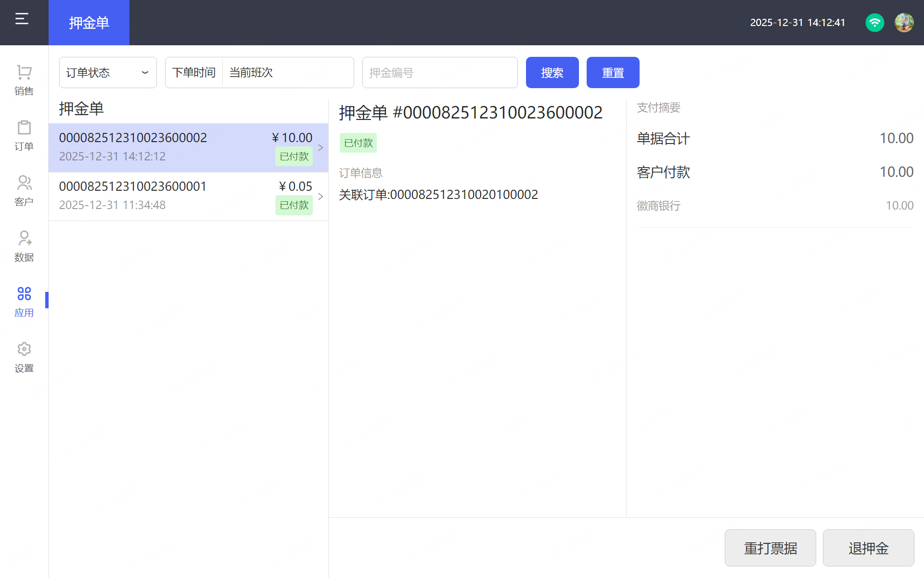
Task: Open the Data (数据) sidebar icon
Action: pos(24,239)
